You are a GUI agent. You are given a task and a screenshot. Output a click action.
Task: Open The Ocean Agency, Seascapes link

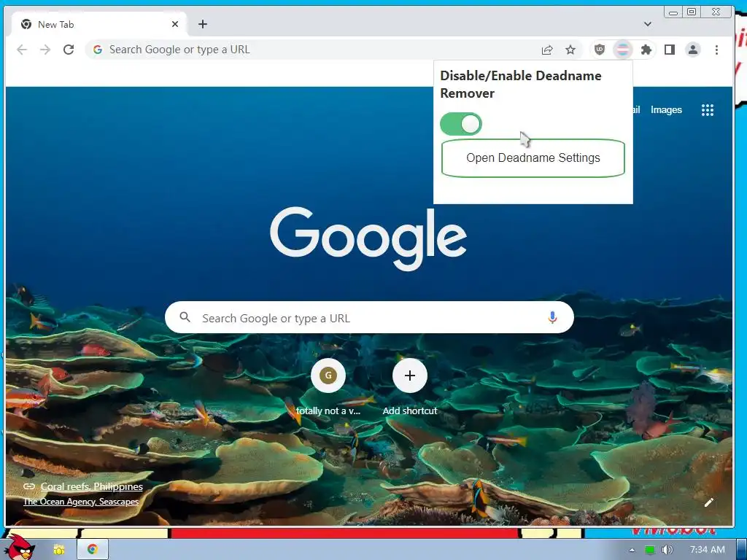tap(81, 502)
